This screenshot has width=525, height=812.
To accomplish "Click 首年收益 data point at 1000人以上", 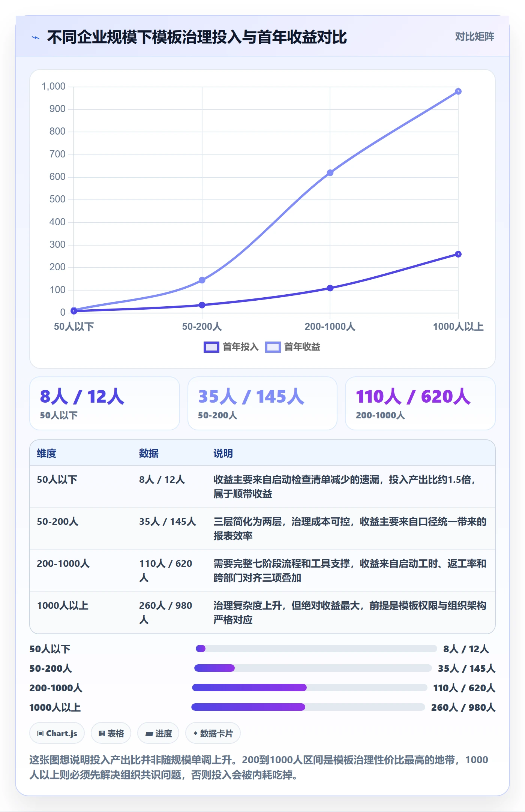I will click(x=458, y=91).
